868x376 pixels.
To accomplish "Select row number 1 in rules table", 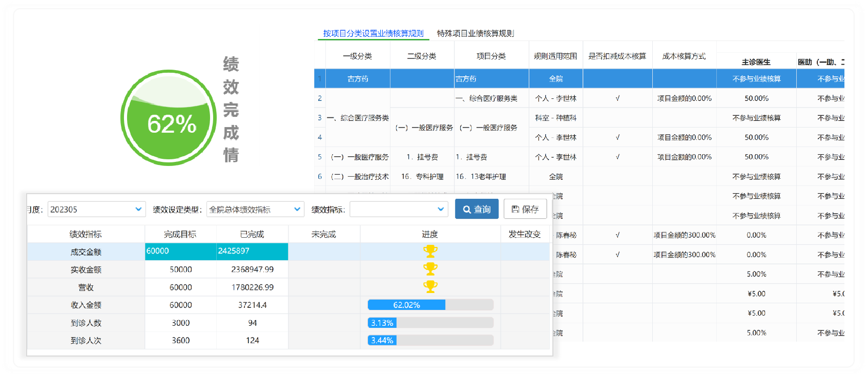I will pyautogui.click(x=320, y=78).
